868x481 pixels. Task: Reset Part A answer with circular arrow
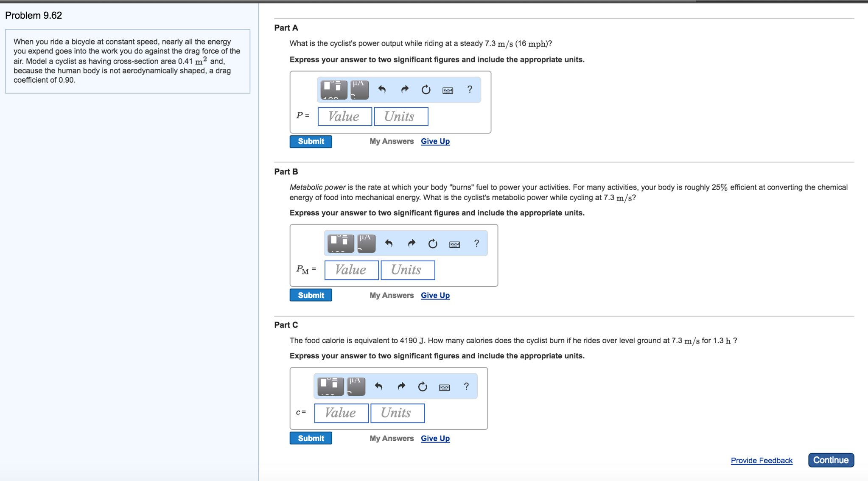(426, 89)
